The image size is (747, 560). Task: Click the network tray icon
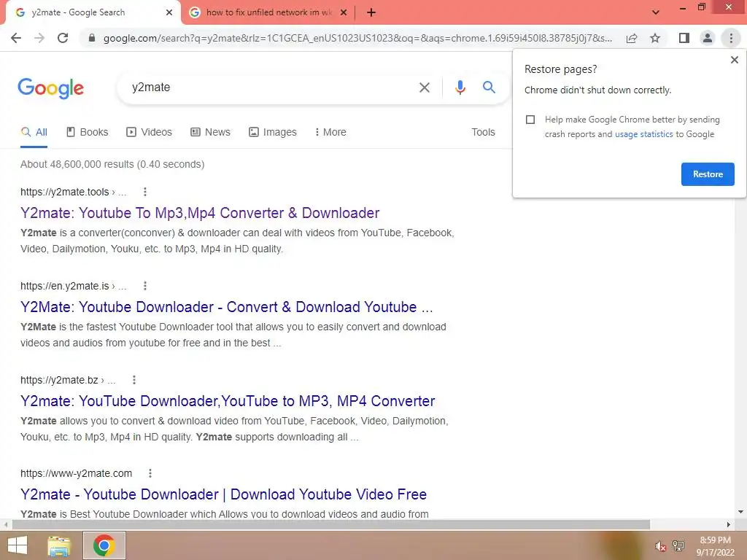[678, 546]
